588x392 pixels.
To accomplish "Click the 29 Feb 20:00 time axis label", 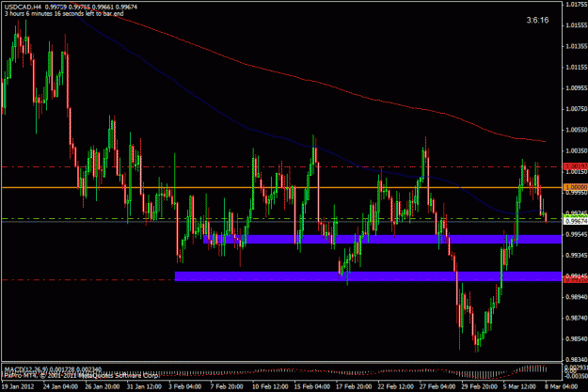I will pyautogui.click(x=477, y=386).
